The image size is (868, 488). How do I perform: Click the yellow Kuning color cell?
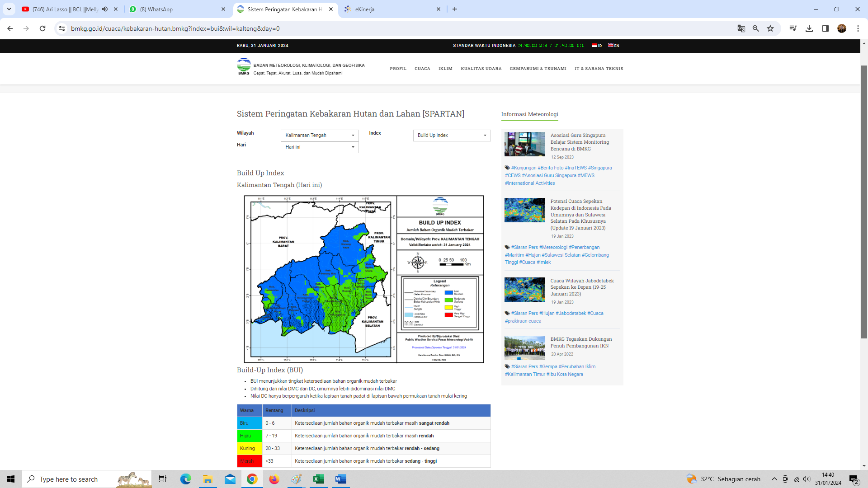pos(250,449)
